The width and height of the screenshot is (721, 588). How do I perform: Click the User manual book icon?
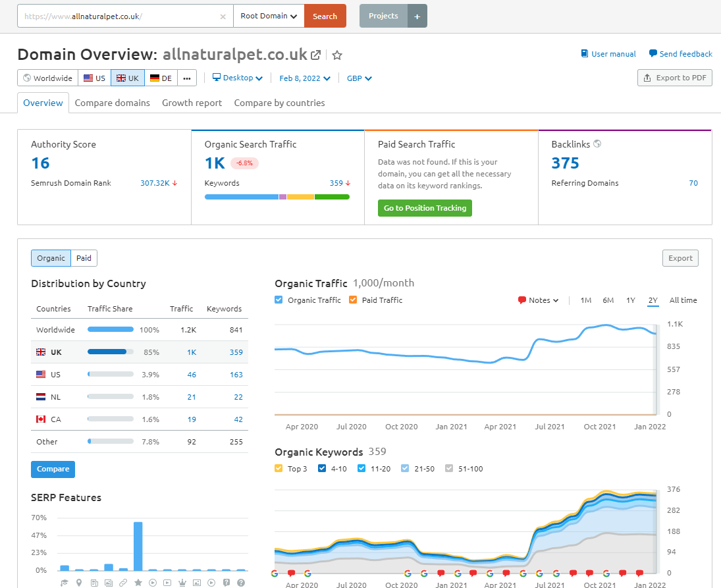585,54
